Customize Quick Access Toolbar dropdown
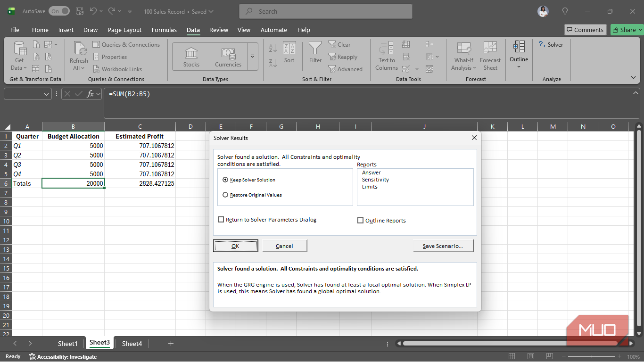This screenshot has width=644, height=362. pos(130,11)
